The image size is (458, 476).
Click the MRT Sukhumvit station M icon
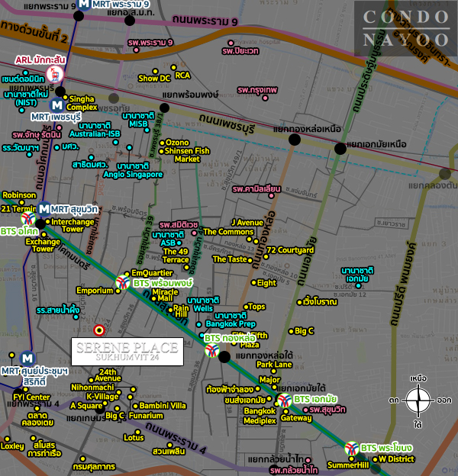click(44, 209)
